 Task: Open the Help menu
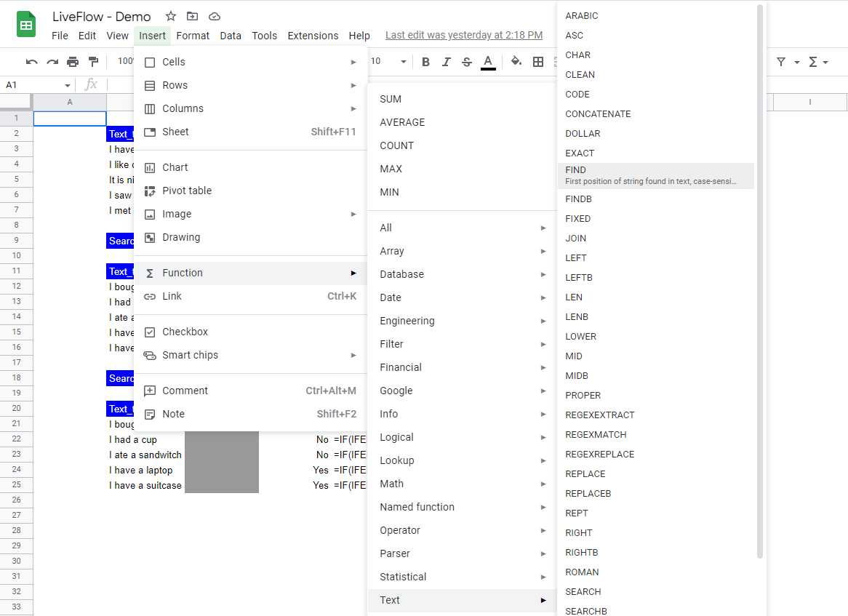point(359,36)
